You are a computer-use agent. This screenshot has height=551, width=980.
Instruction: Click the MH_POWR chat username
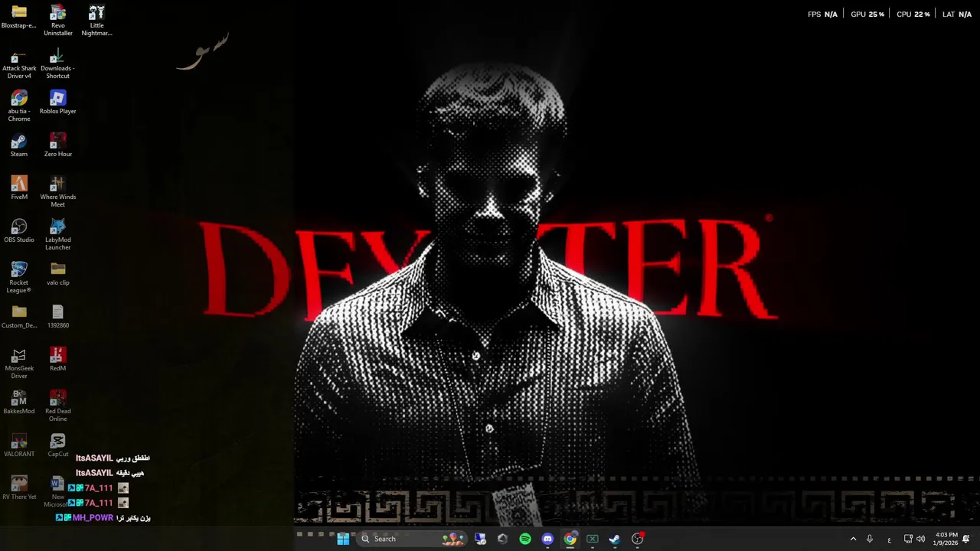(93, 518)
